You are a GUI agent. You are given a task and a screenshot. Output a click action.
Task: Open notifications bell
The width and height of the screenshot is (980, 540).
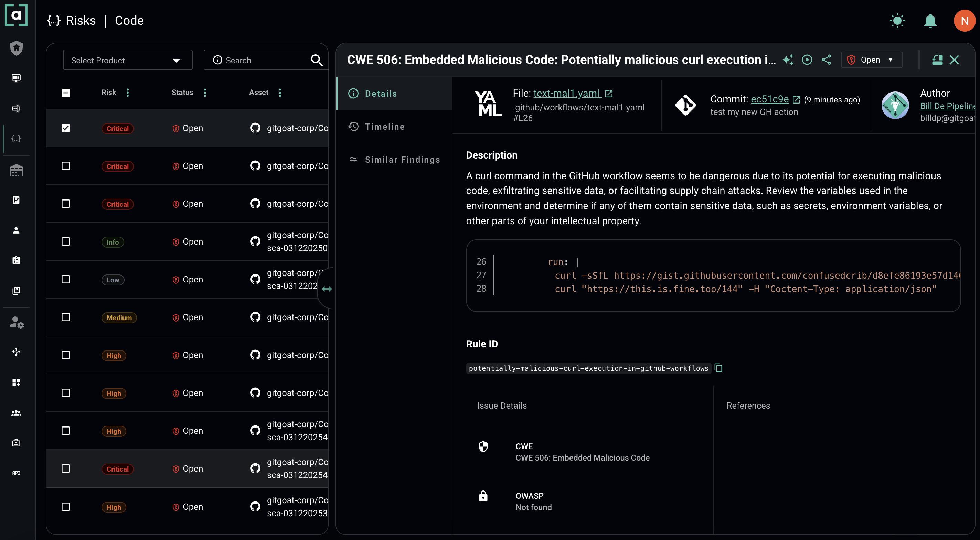(930, 21)
